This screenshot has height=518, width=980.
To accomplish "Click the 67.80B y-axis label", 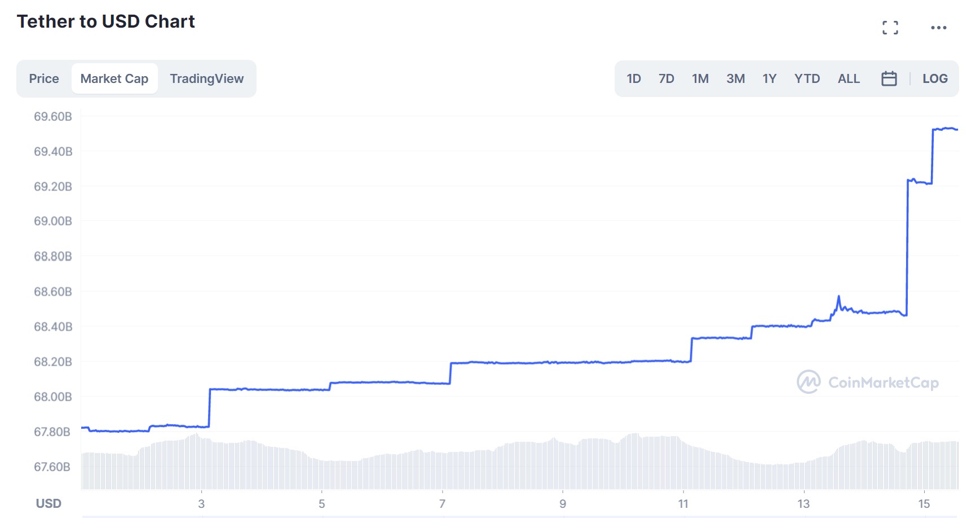I will point(52,432).
